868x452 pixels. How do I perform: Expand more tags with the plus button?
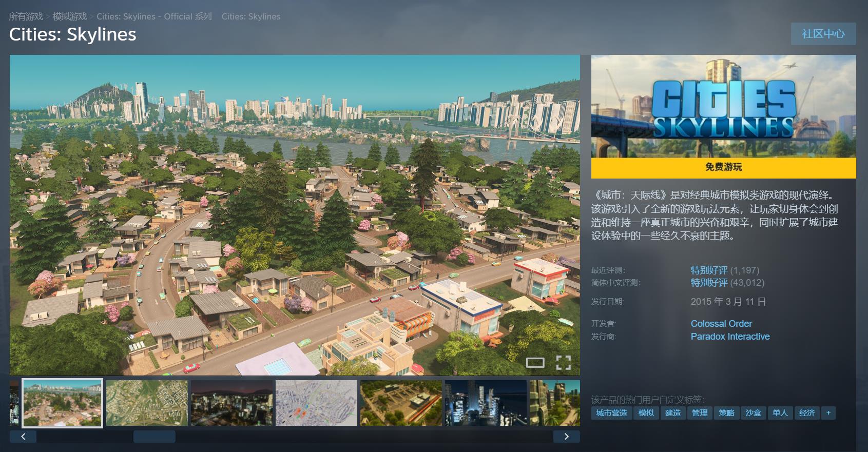[x=828, y=413]
